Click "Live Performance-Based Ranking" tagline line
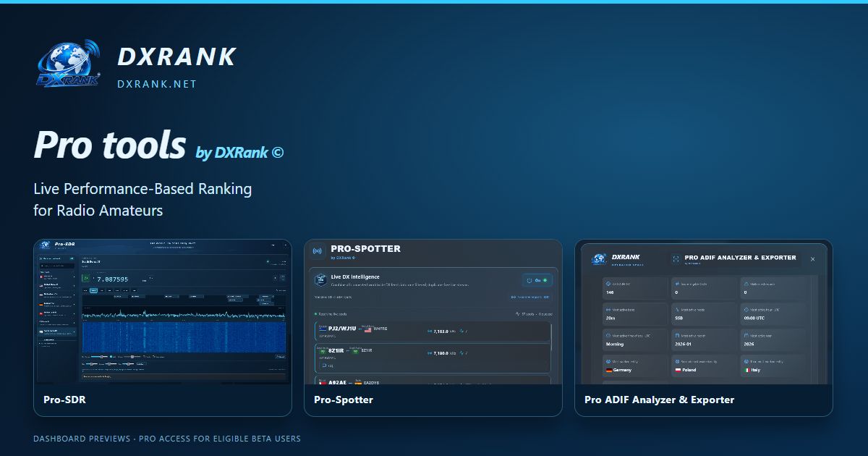This screenshot has width=868, height=456. [x=142, y=189]
